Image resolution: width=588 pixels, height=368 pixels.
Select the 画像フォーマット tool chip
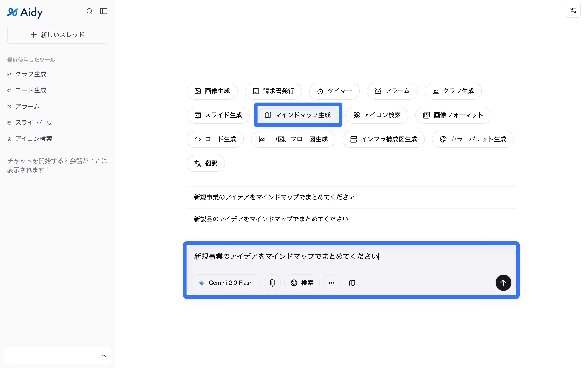coord(453,115)
